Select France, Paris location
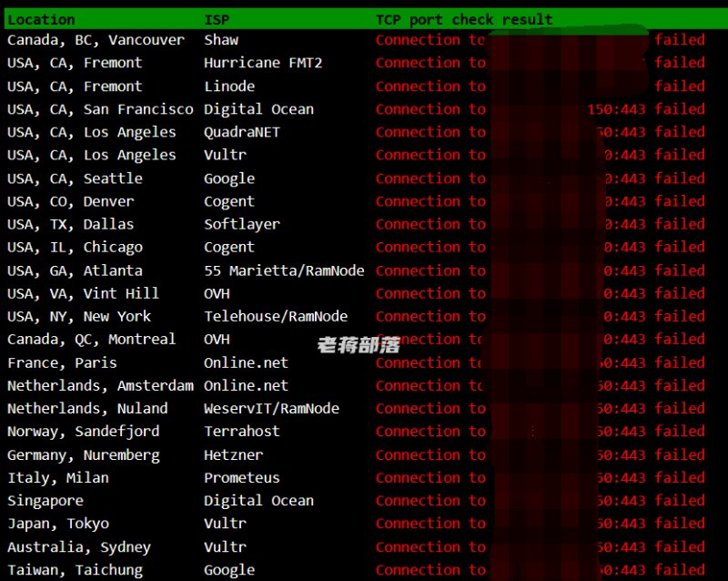The image size is (728, 581). tap(62, 363)
